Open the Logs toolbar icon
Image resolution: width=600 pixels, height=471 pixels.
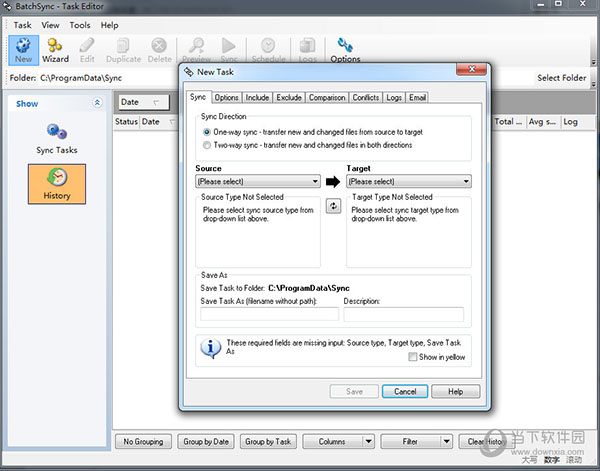click(x=307, y=50)
